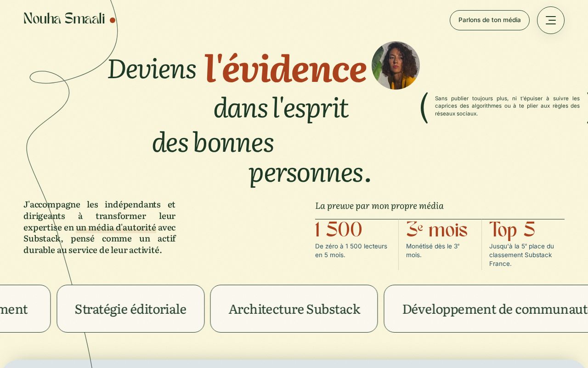The width and height of the screenshot is (588, 368).
Task: Go to Nouha Smaali home logo
Action: [x=69, y=19]
